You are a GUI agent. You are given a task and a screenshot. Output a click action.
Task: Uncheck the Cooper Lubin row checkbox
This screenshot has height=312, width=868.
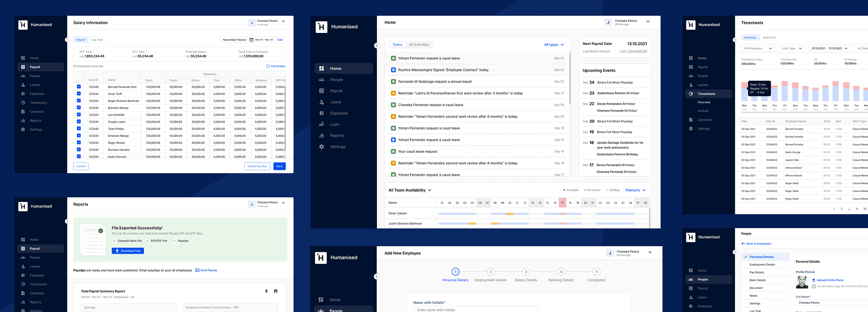79,122
